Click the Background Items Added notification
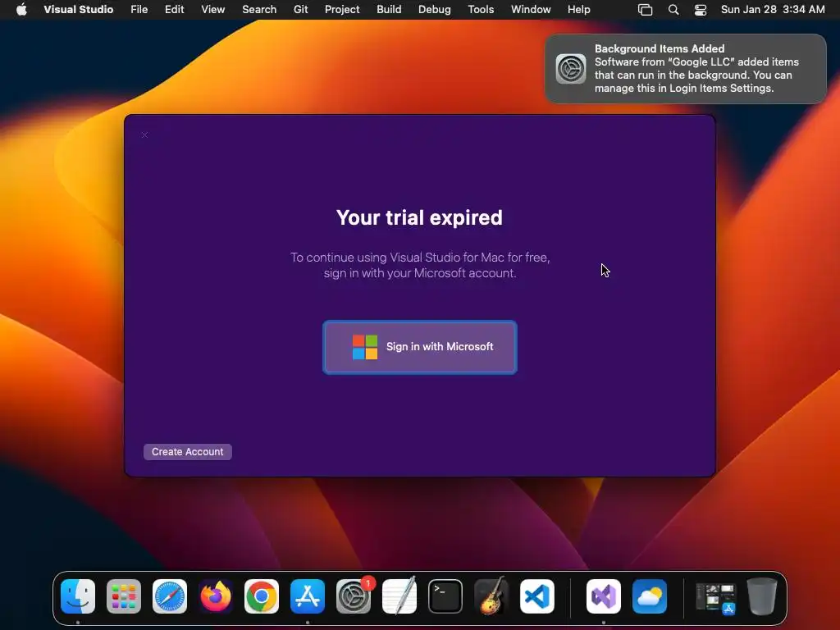 [686, 69]
